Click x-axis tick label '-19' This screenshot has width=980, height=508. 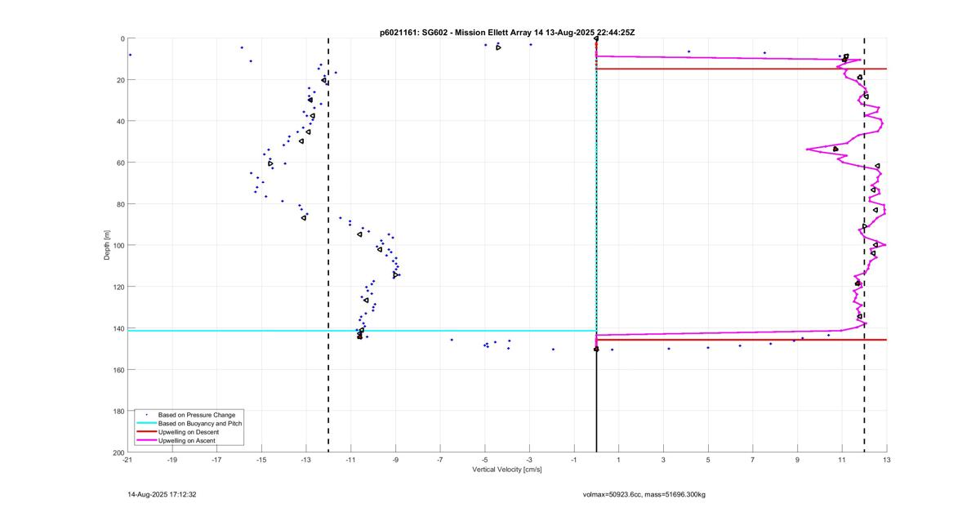coord(172,460)
